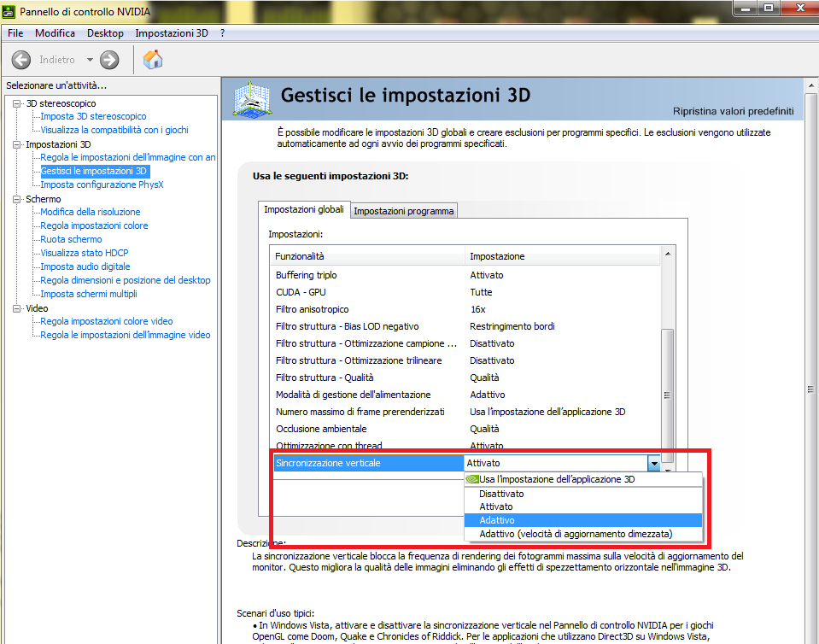Switch to Impostazioni programma tab
Image resolution: width=819 pixels, height=644 pixels.
404,211
